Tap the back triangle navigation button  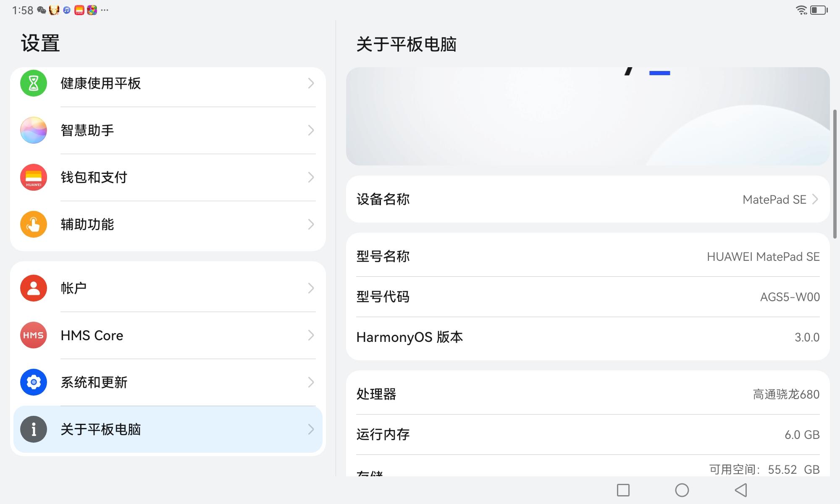[x=741, y=490]
